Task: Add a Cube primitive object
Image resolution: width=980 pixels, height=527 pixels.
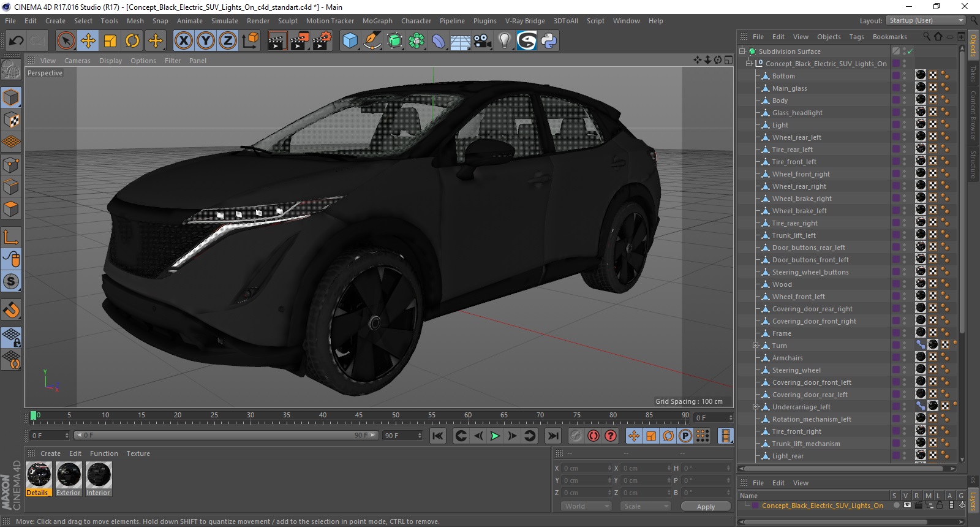Action: (x=350, y=41)
